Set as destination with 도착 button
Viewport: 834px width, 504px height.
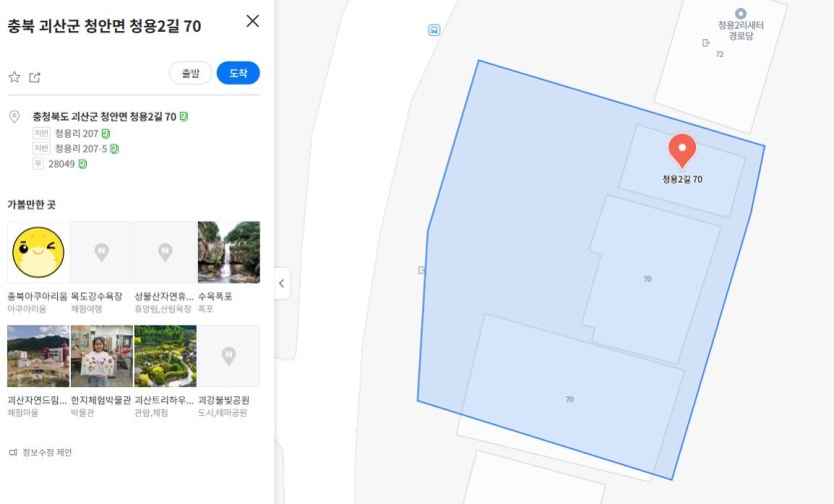[239, 73]
